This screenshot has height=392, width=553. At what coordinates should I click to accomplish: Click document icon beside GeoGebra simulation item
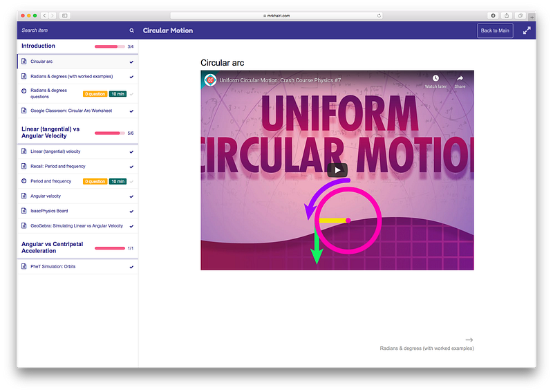click(x=24, y=225)
